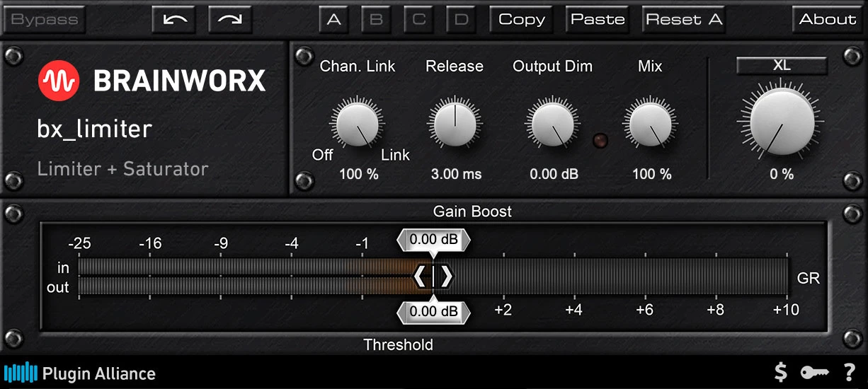Click the -25 scale marking

[x=79, y=243]
